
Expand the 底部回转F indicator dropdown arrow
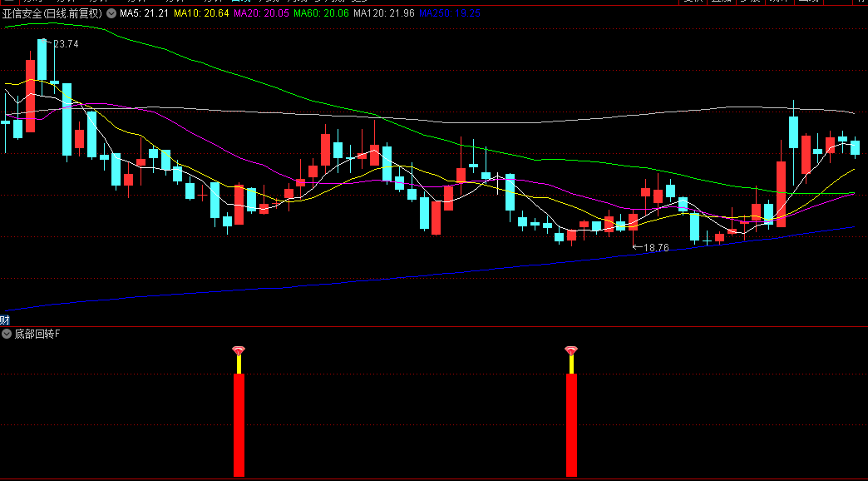pos(7,334)
